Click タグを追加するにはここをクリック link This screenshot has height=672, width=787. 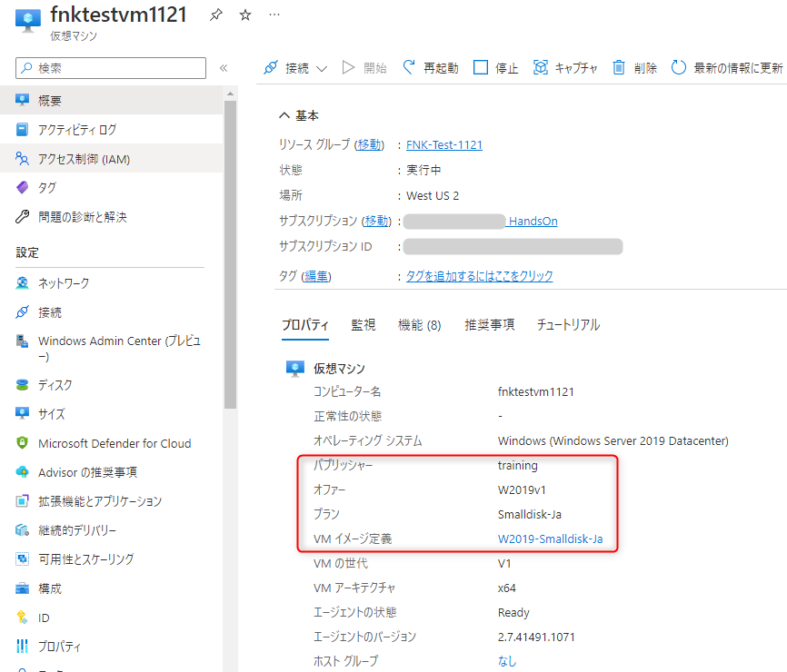point(479,276)
